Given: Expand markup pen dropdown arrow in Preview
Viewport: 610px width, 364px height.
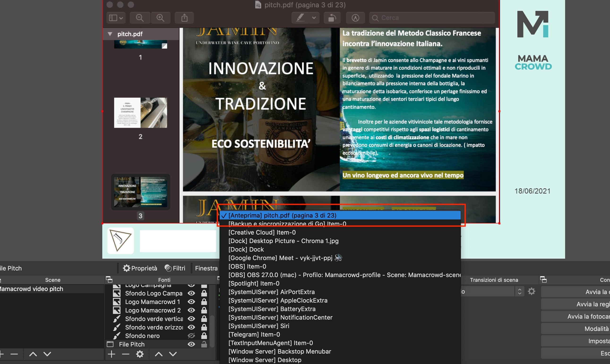Looking at the screenshot, I should 314,18.
